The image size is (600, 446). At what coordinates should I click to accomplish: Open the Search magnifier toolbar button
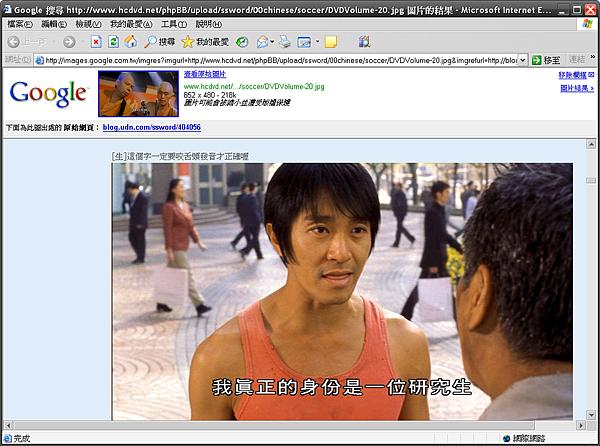[x=160, y=42]
